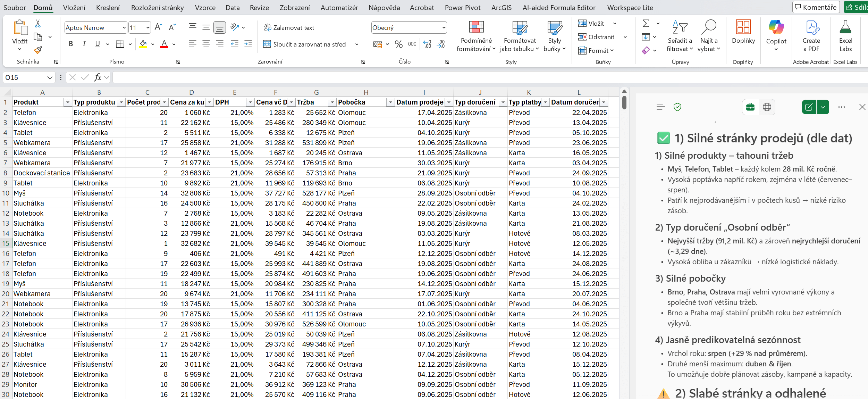The height and width of the screenshot is (399, 868).
Task: Open the Aptos Narrow font dropdown
Action: coord(124,27)
